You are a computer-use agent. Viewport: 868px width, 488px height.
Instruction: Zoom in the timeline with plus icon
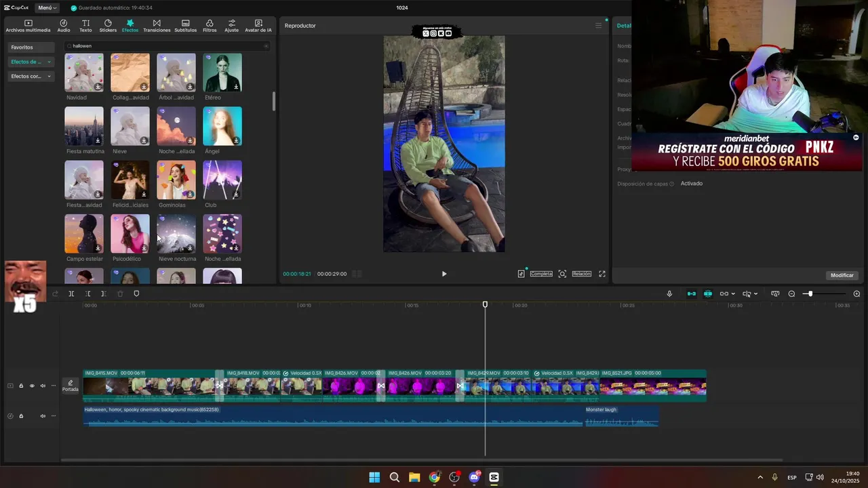856,293
